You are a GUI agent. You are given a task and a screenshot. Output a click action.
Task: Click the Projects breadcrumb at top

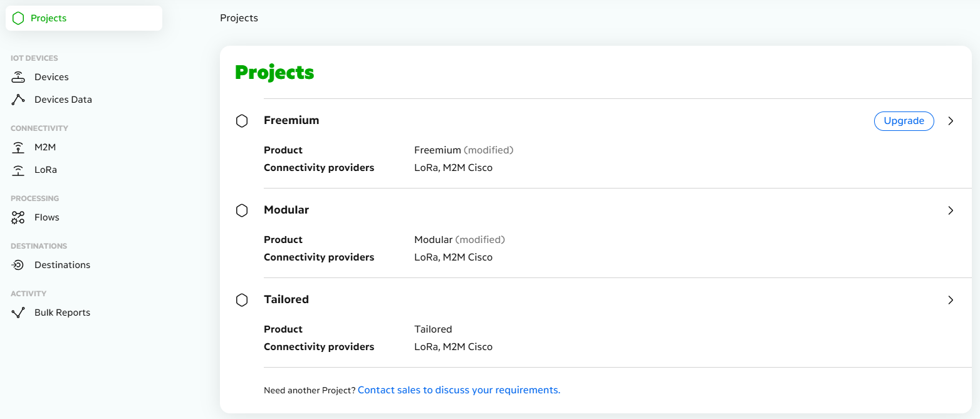(x=239, y=18)
